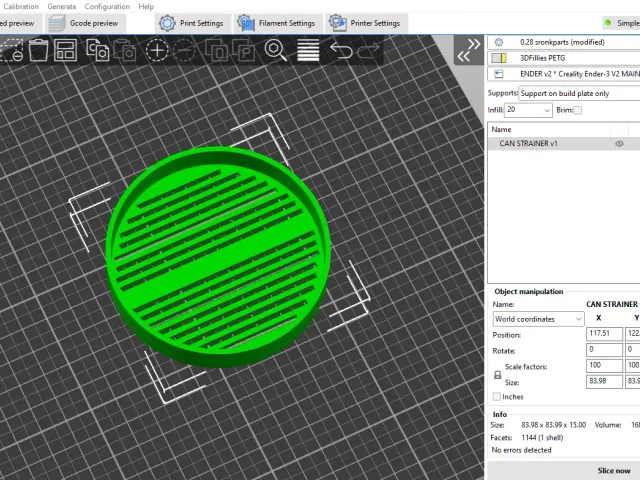Click the Remove instance minus circle icon

click(184, 50)
